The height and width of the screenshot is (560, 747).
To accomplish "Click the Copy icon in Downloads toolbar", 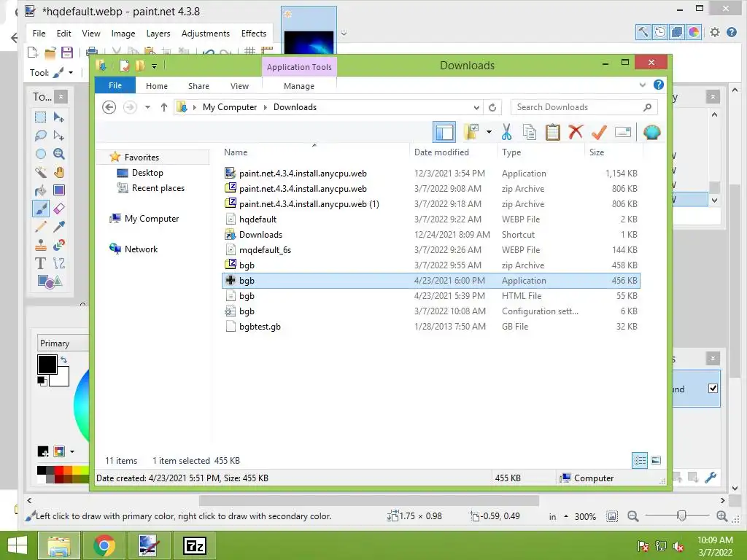I will tap(530, 133).
